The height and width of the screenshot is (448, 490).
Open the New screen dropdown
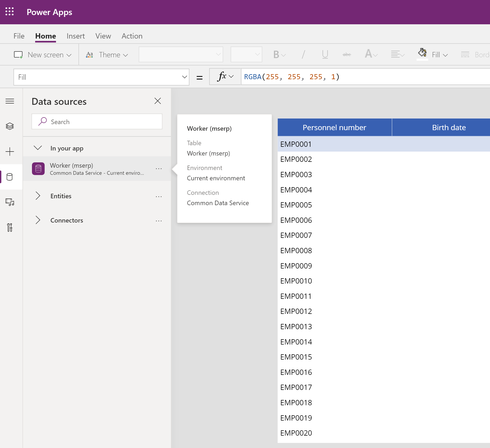(x=69, y=55)
